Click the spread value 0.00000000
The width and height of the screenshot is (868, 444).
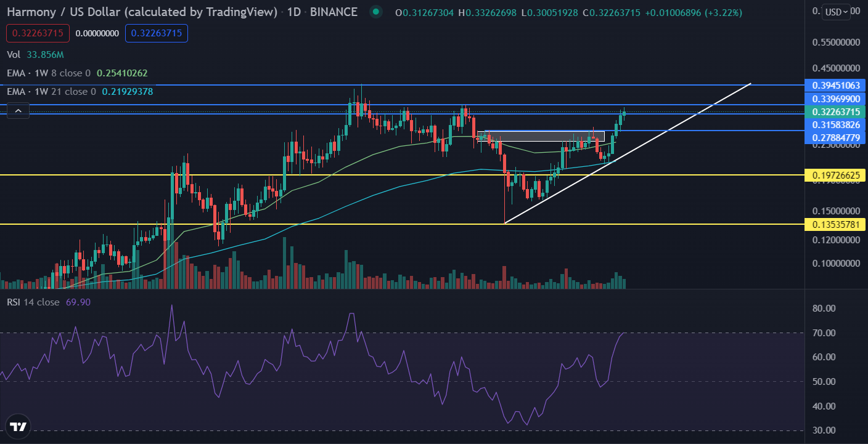[x=97, y=33]
